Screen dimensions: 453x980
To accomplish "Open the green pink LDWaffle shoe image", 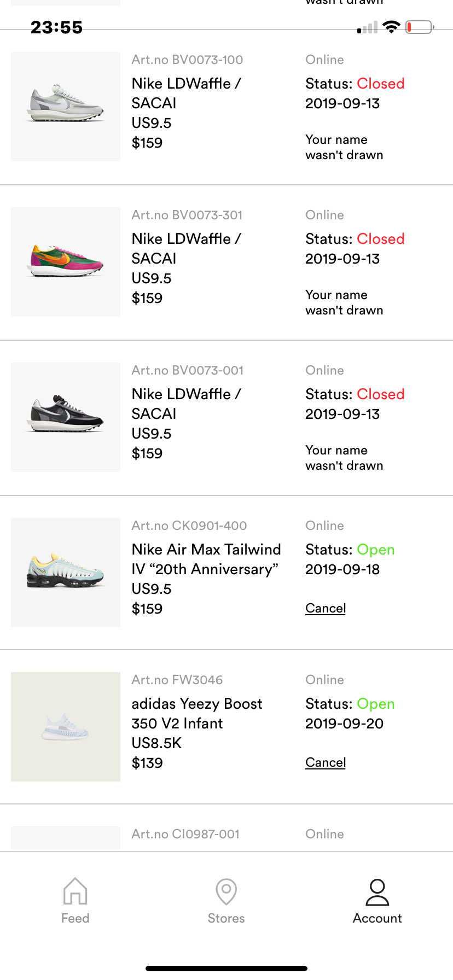I will (66, 261).
